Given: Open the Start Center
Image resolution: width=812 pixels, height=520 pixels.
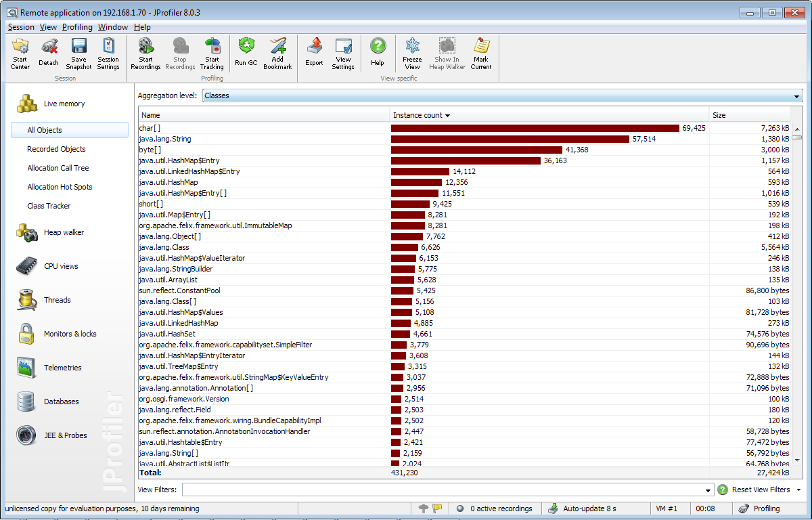Looking at the screenshot, I should (20, 54).
